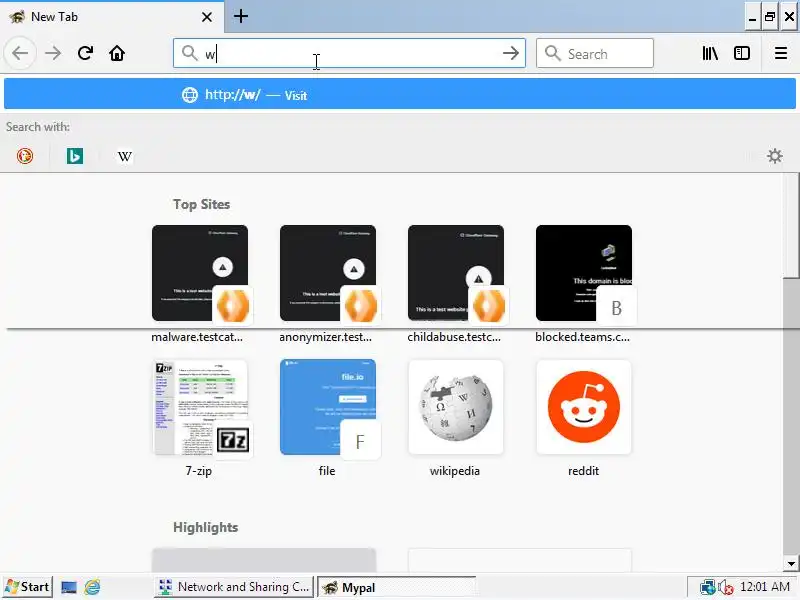Click Show Desktop icon in taskbar

coord(68,587)
